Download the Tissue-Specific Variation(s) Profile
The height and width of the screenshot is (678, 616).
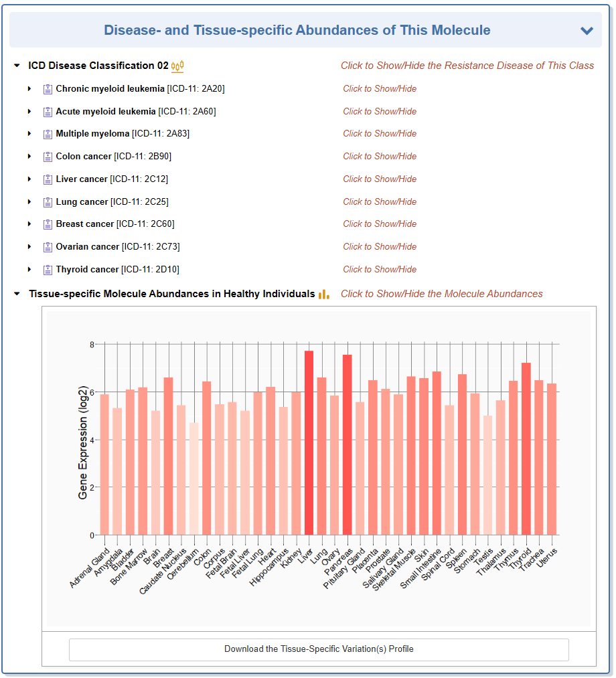(319, 649)
